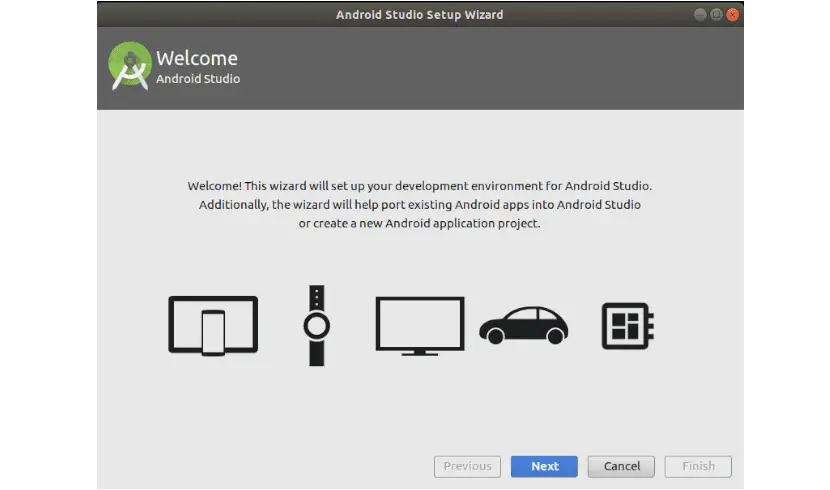830x490 pixels.
Task: Click the Android Auto car icon
Action: pyautogui.click(x=524, y=325)
